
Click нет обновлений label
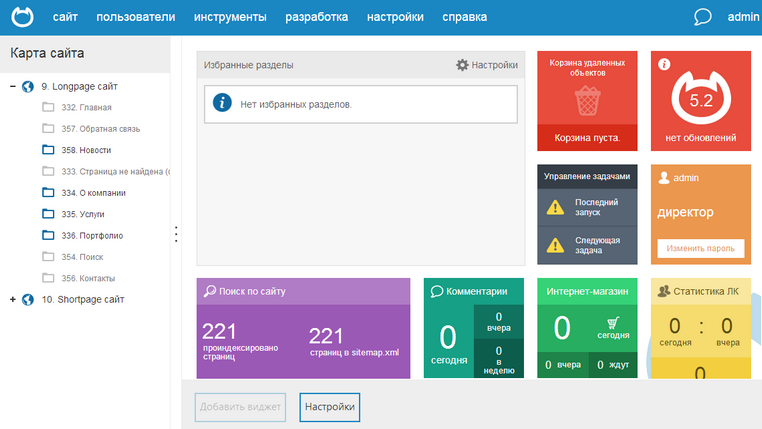point(701,138)
